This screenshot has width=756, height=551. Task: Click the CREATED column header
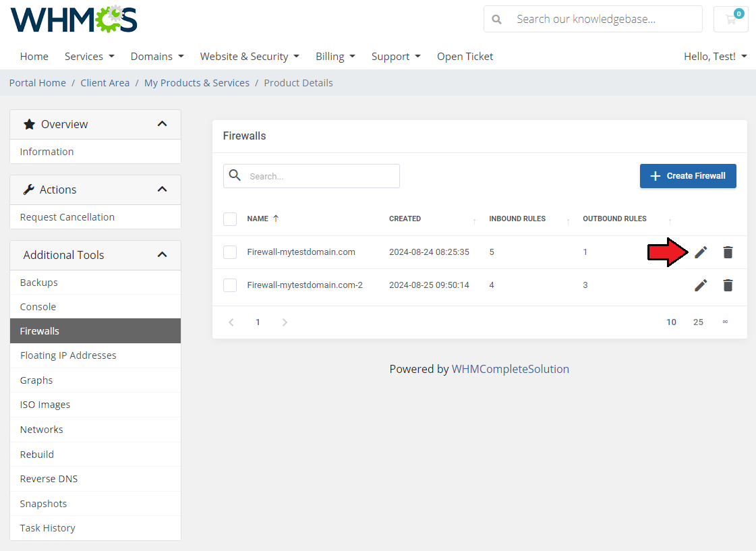click(405, 219)
